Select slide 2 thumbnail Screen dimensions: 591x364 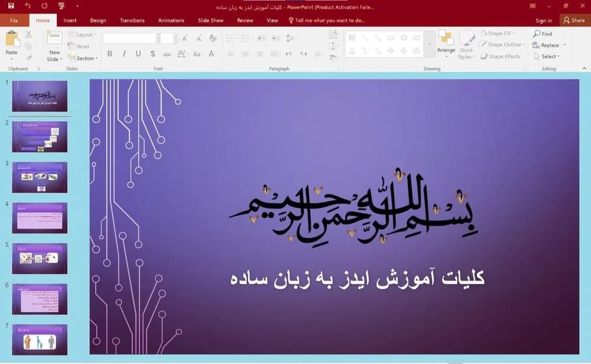(40, 136)
